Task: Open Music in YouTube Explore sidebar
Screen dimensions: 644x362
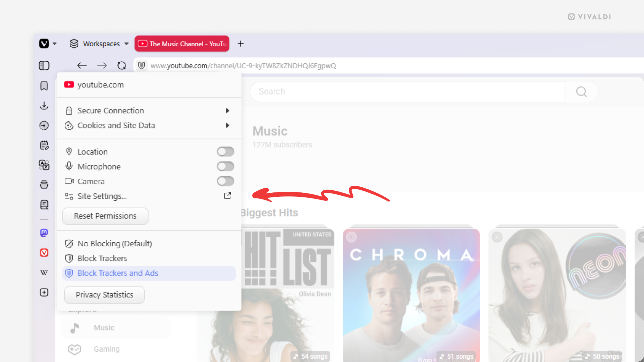Action: point(116,328)
